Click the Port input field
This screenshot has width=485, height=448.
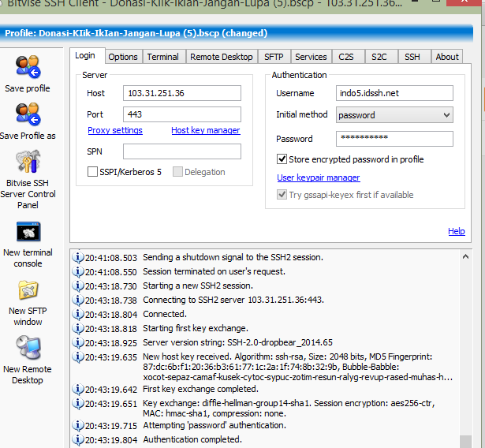182,114
